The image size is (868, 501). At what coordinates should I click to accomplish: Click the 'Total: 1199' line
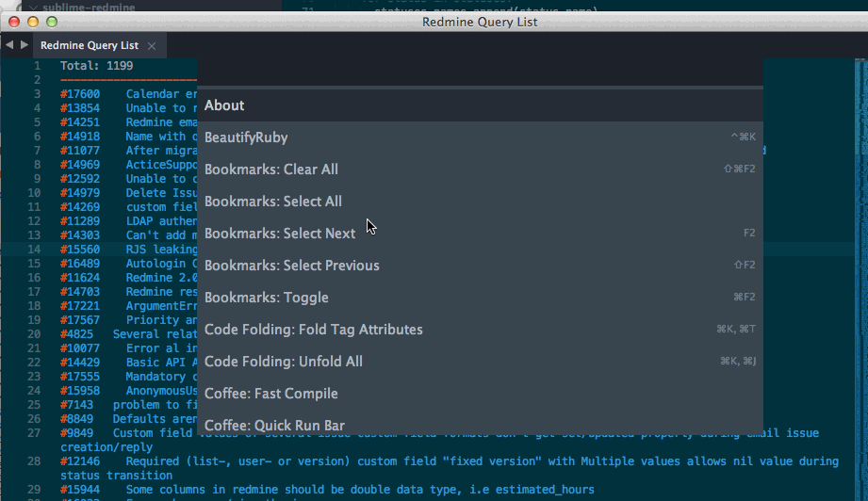(x=97, y=66)
